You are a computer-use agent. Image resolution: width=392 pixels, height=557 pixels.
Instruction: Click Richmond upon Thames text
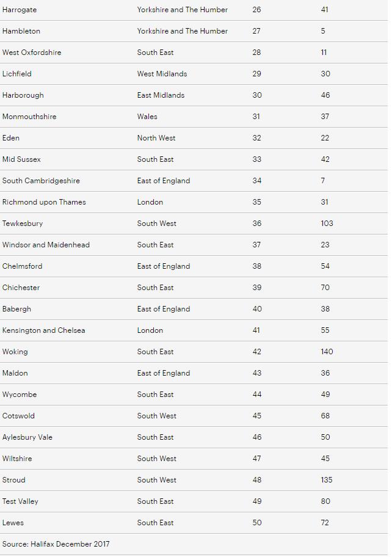[44, 202]
